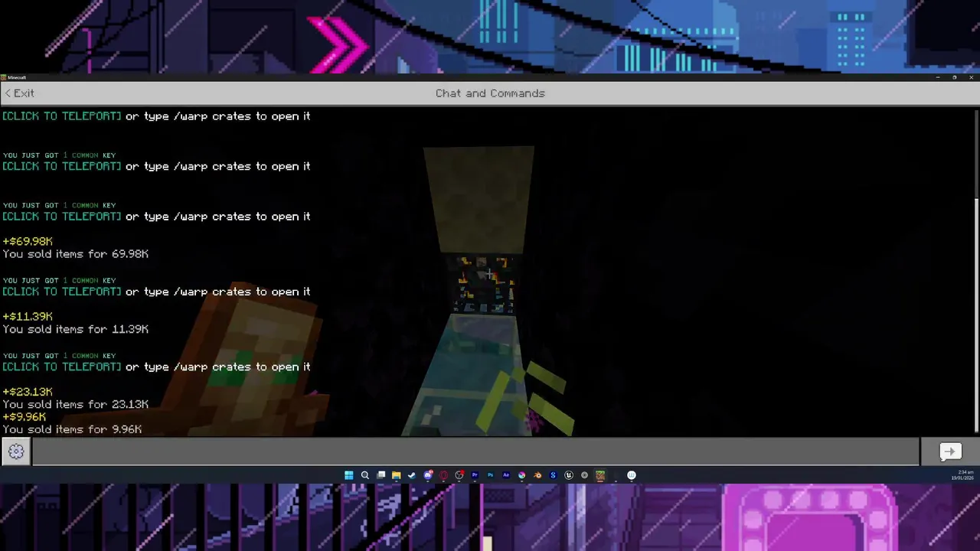Send message with arrow button
The image size is (980, 551).
pyautogui.click(x=949, y=452)
